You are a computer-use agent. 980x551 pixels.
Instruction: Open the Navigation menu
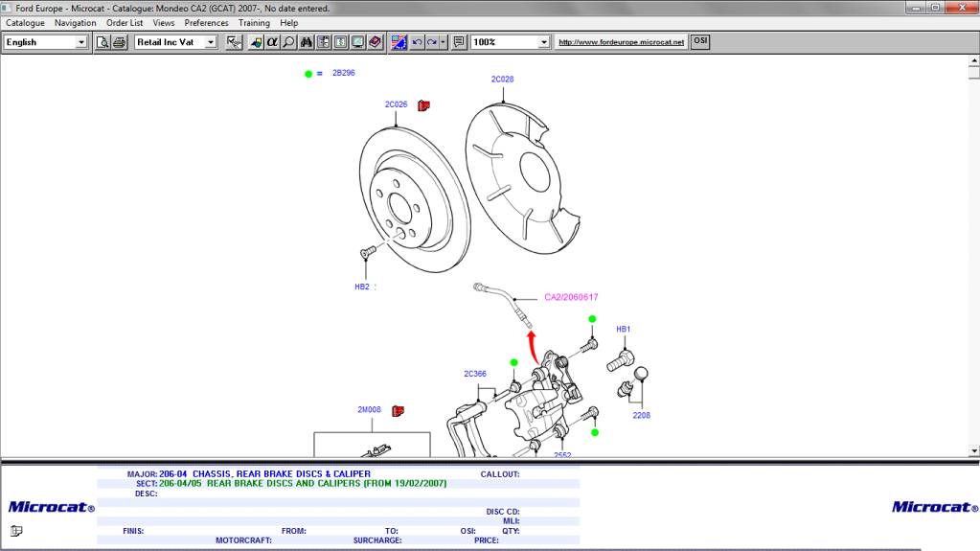75,22
